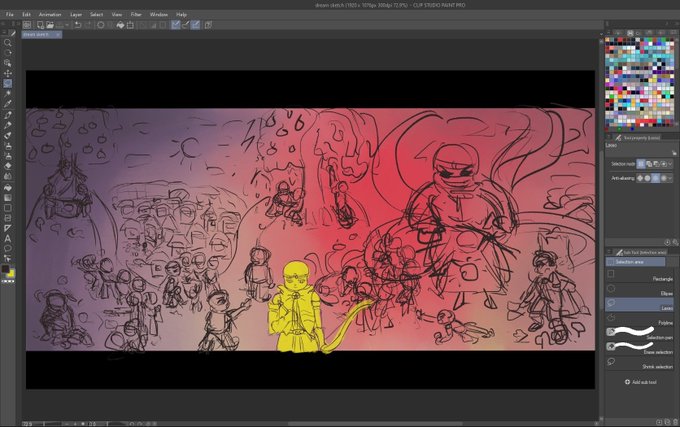Click Add sub tool button
Image resolution: width=680 pixels, height=427 pixels.
pos(640,382)
